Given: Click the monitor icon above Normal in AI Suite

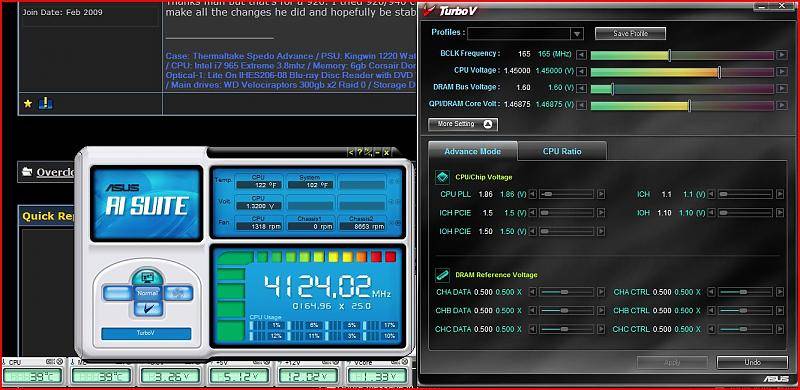Looking at the screenshot, I should click(147, 278).
